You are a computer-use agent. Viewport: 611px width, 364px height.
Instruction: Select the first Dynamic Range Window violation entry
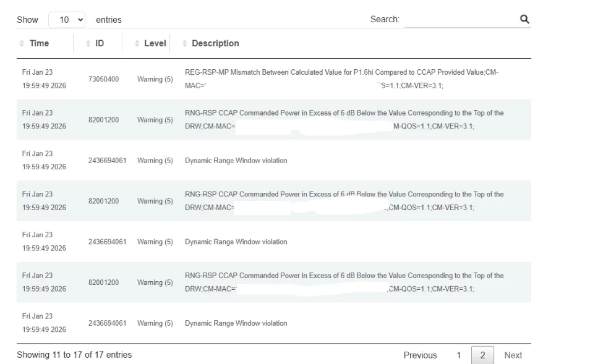click(236, 161)
